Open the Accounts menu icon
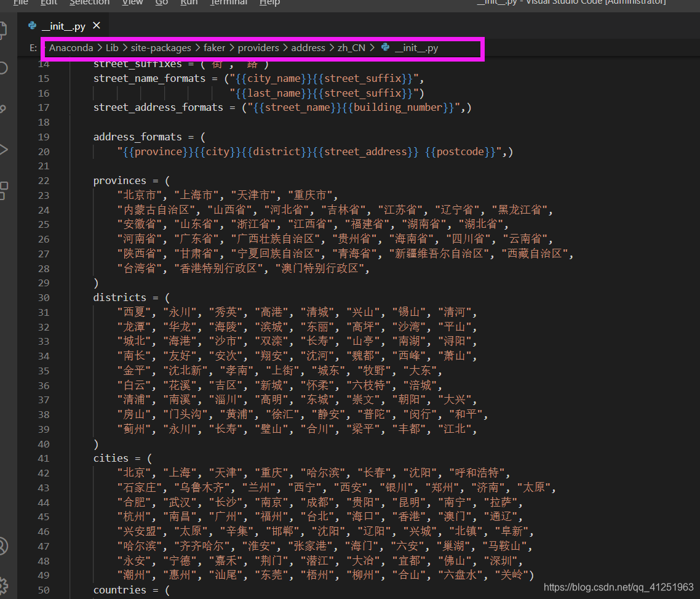The width and height of the screenshot is (700, 599). point(2,546)
